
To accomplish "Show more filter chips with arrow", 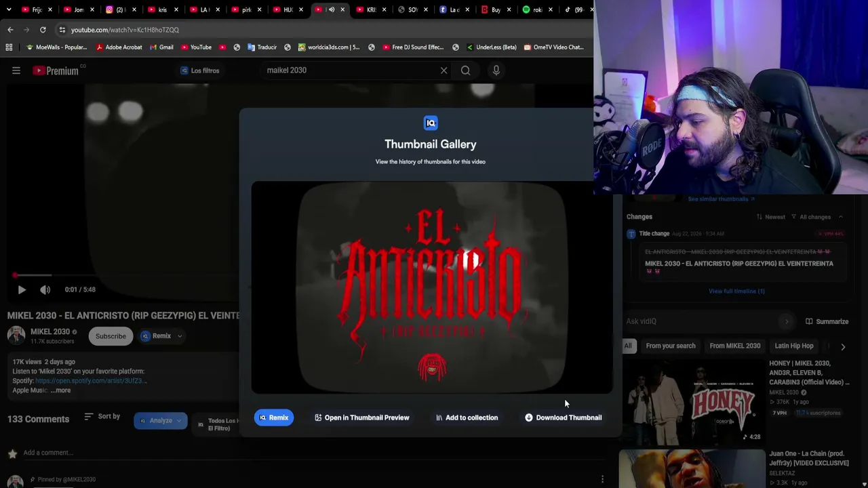I will (843, 346).
